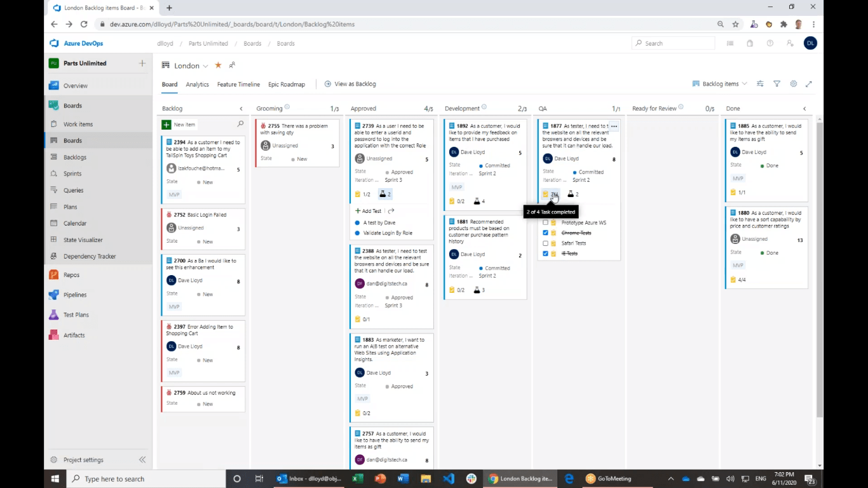The height and width of the screenshot is (488, 868).
Task: Open Visual Studio Code from taskbar
Action: point(449,479)
